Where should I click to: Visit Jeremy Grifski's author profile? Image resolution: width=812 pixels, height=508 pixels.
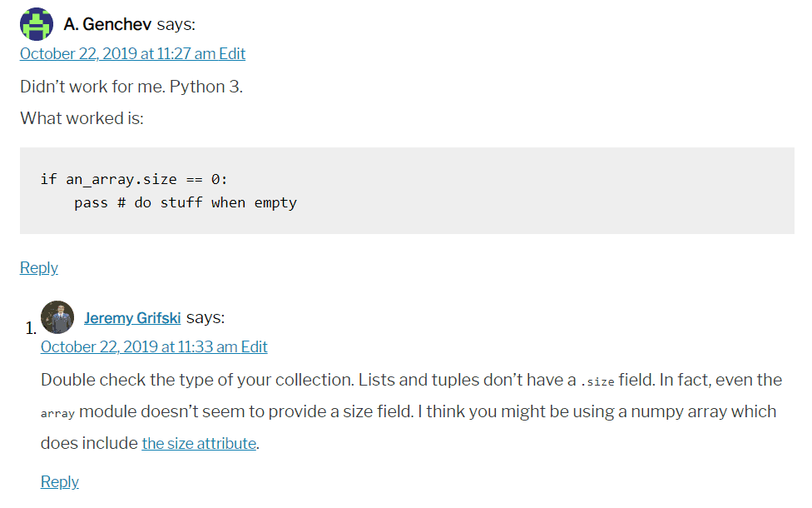[x=132, y=317]
